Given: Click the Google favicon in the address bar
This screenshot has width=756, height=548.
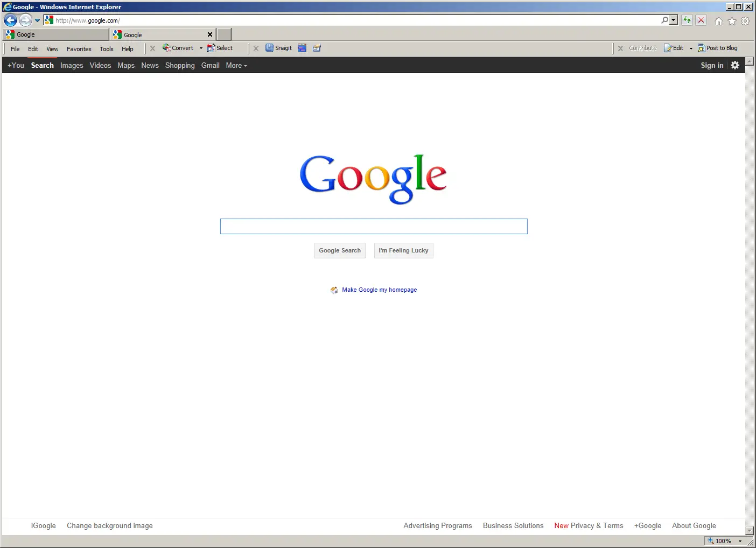Looking at the screenshot, I should coord(49,20).
